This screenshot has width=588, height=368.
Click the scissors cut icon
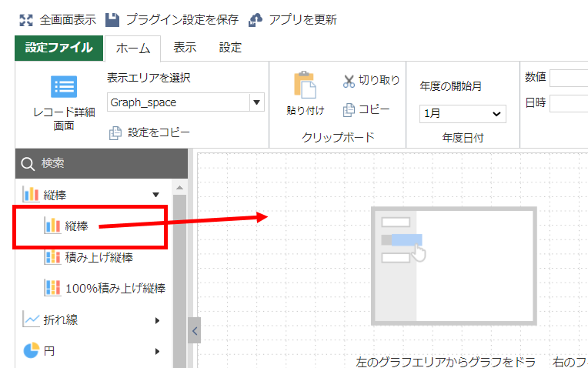click(349, 81)
